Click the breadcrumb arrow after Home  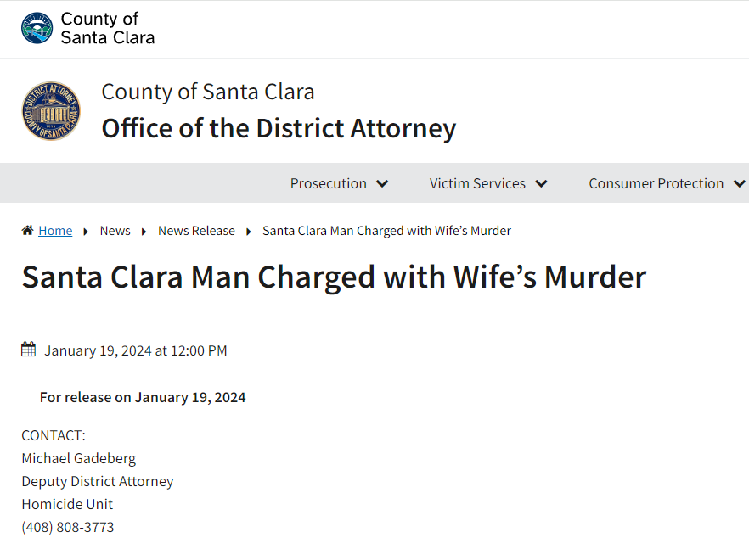pyautogui.click(x=86, y=232)
